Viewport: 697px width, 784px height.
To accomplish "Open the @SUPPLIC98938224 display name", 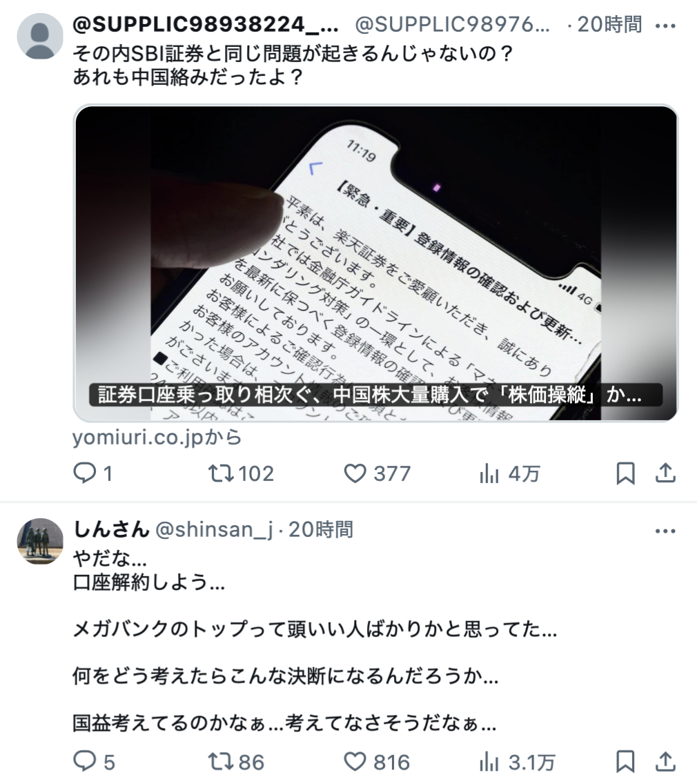I will [206, 24].
